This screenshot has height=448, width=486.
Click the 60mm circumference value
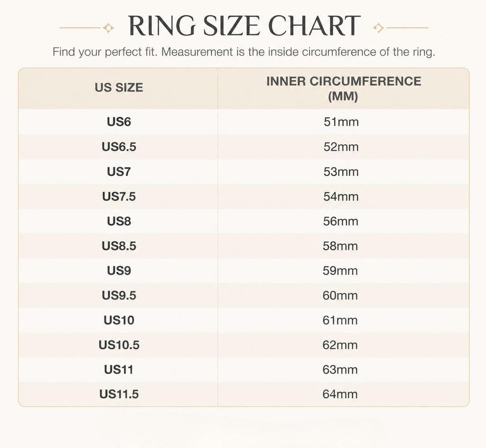pyautogui.click(x=340, y=296)
